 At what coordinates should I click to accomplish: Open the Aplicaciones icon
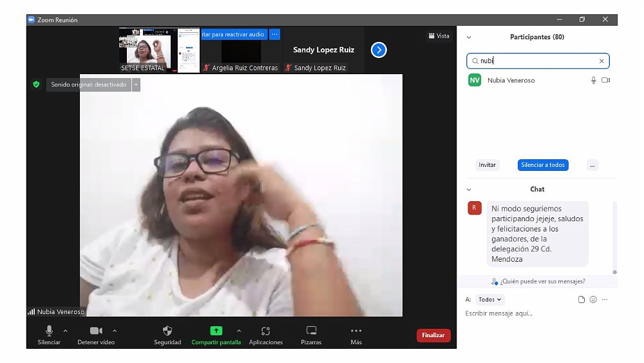pos(265,331)
